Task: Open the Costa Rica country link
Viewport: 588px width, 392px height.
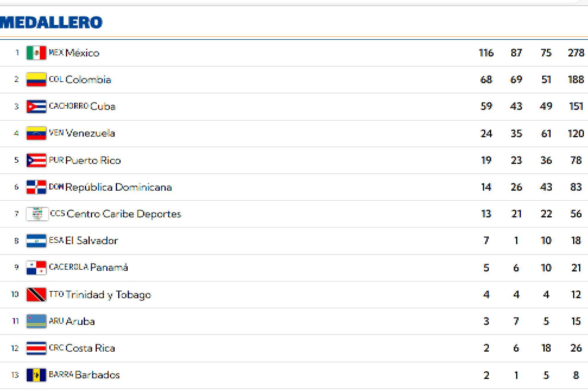Action: pyautogui.click(x=90, y=348)
